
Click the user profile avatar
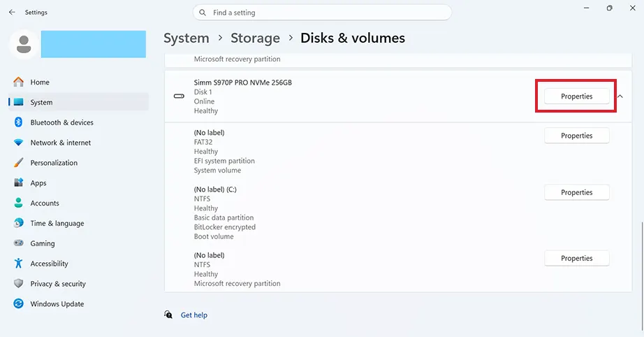[24, 44]
